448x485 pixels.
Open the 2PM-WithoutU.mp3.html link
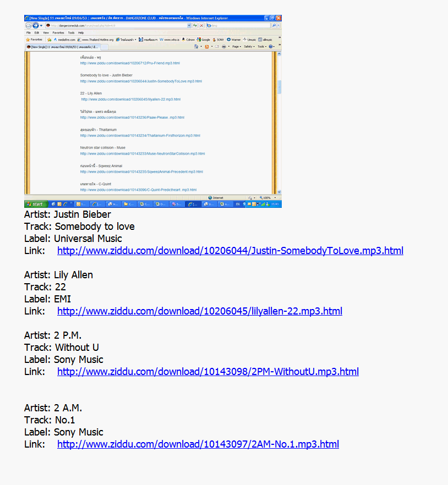pyautogui.click(x=207, y=372)
